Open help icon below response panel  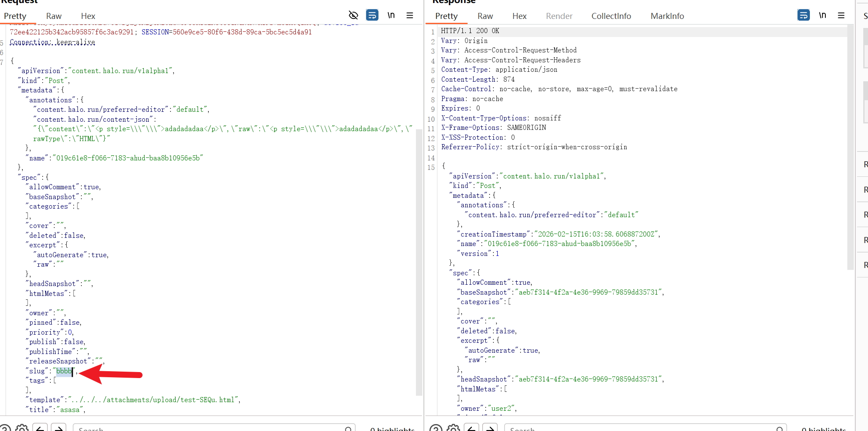tap(436, 428)
